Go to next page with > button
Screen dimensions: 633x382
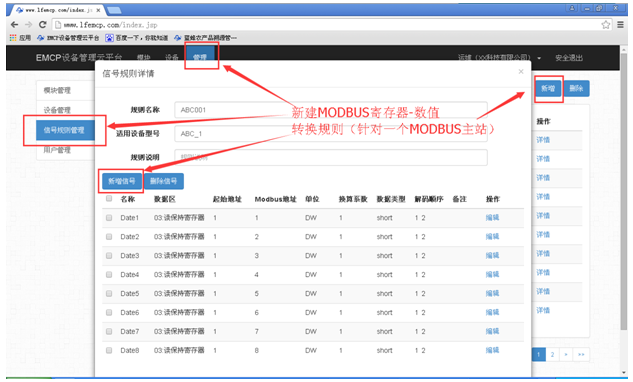(x=566, y=355)
